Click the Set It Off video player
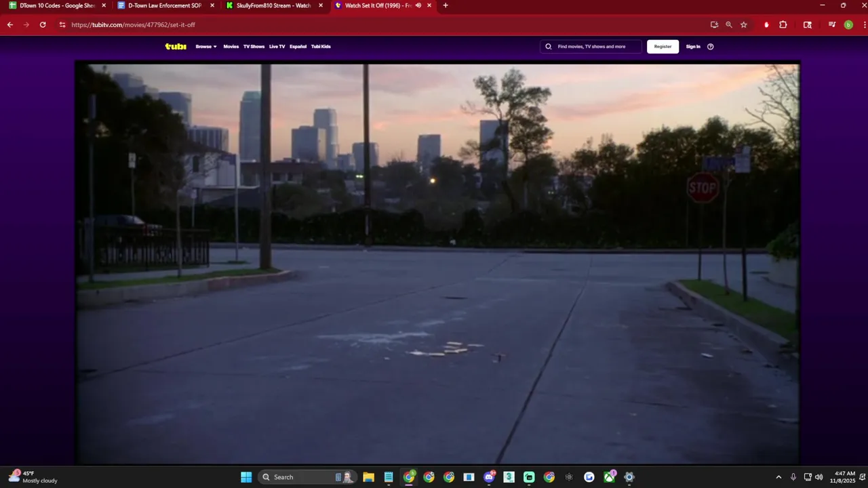The height and width of the screenshot is (488, 868). pos(437,264)
